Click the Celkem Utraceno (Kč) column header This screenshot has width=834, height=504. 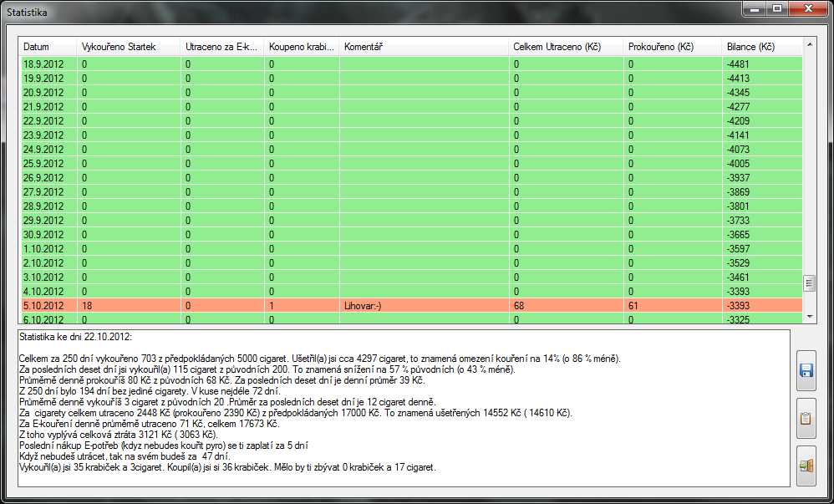point(566,47)
